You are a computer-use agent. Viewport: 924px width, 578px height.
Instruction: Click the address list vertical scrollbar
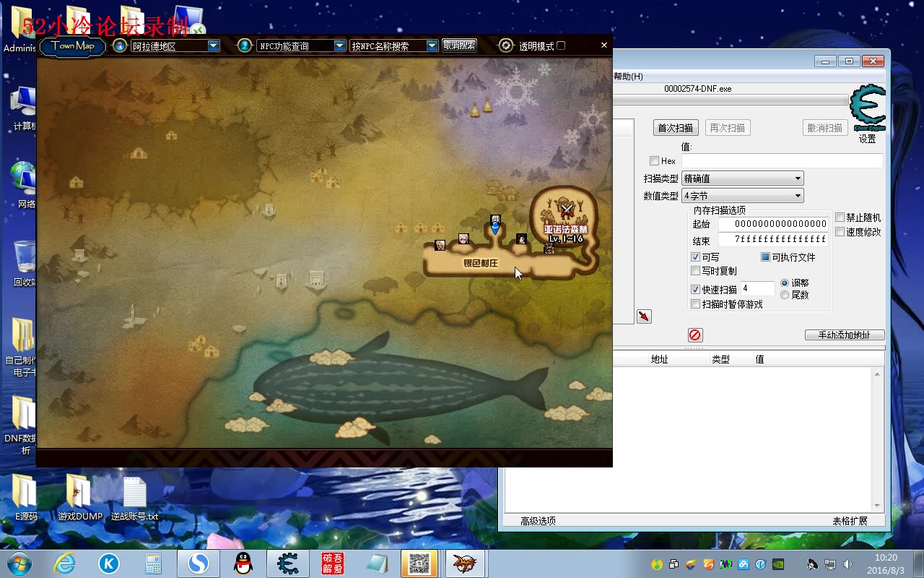878,439
